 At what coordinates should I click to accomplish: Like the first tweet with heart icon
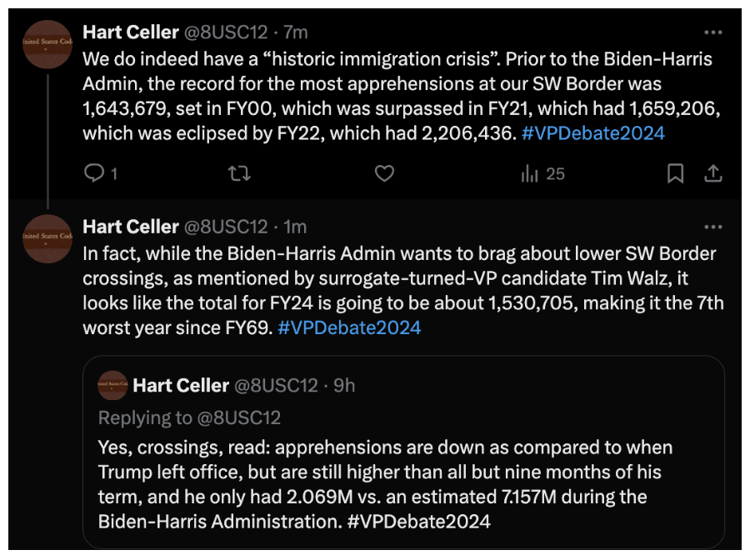[383, 173]
